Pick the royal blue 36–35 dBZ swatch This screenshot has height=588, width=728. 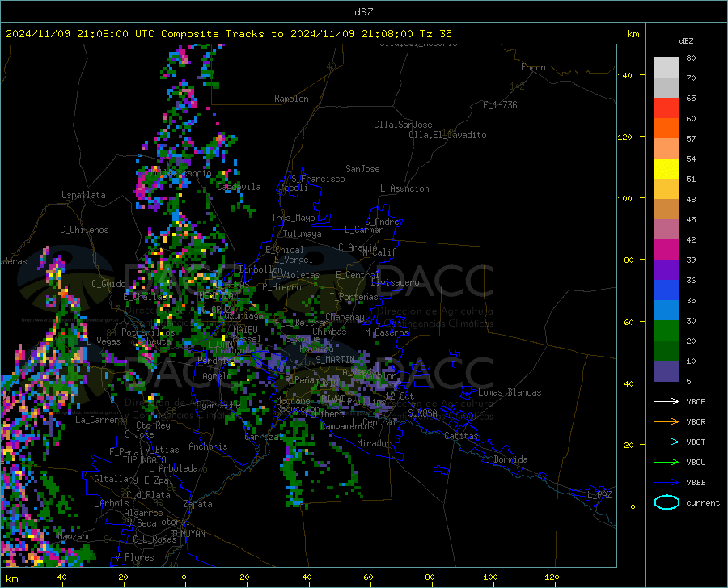pos(667,290)
